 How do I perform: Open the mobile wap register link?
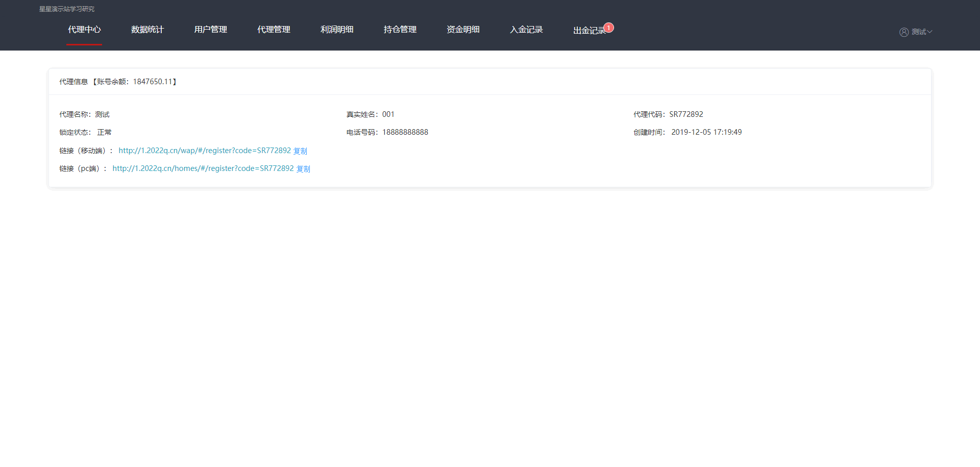205,151
